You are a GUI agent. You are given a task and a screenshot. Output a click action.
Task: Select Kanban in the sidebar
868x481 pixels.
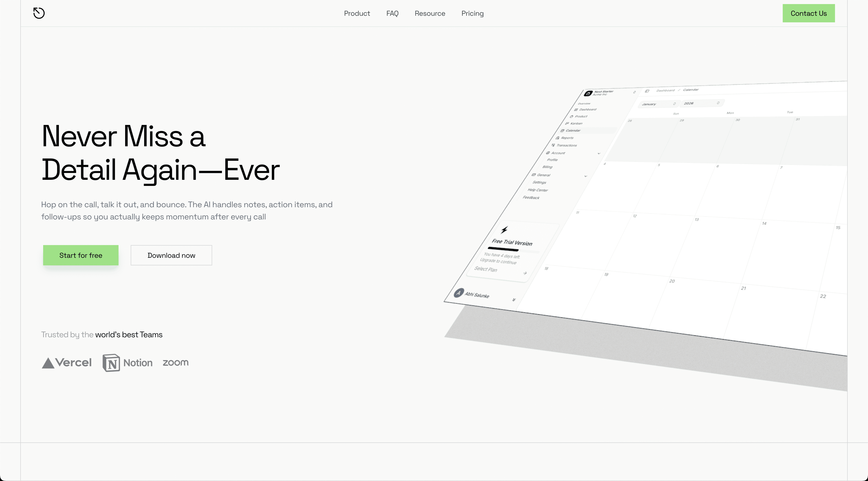[x=574, y=123]
